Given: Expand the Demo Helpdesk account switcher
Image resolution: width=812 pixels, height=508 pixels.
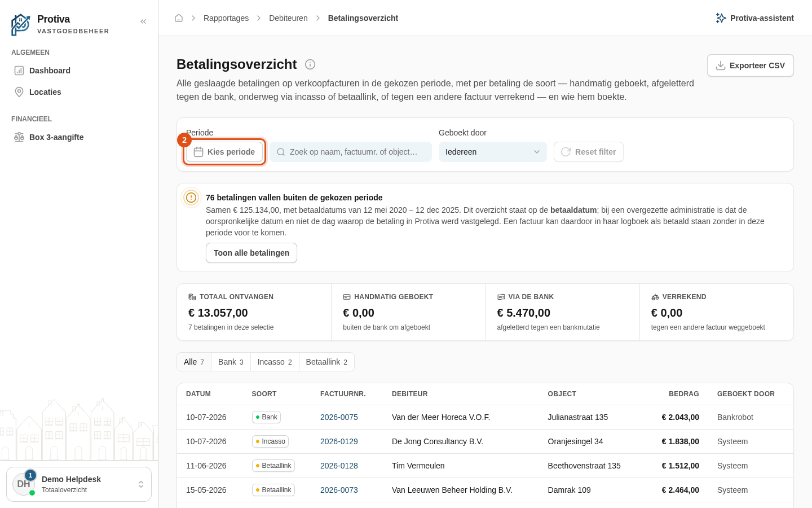Looking at the screenshot, I should point(79,484).
